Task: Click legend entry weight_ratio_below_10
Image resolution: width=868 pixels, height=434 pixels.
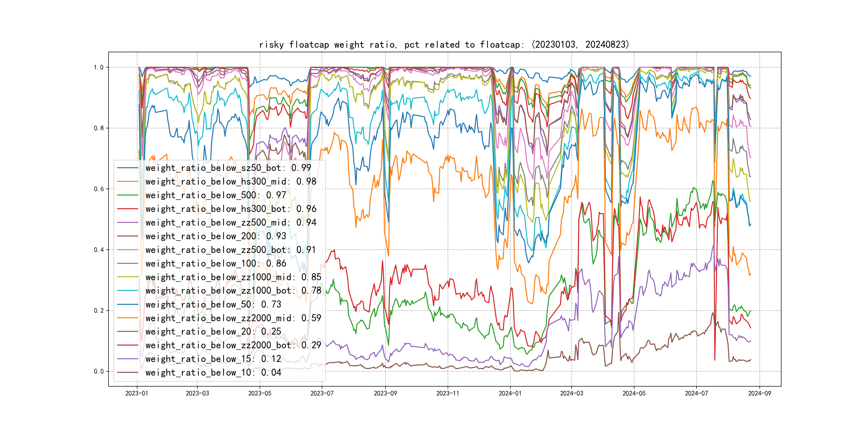Action: (x=213, y=372)
